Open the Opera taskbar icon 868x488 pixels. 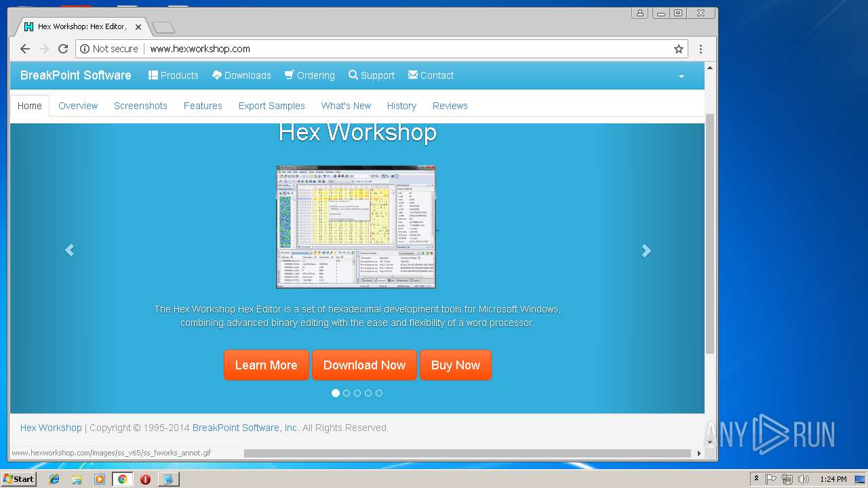[x=145, y=479]
